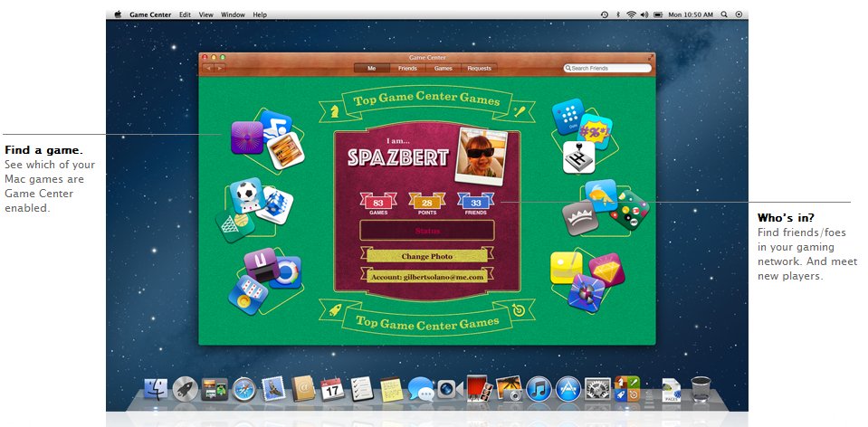Enter full screen using the window's corner arrows
The image size is (868, 427).
click(651, 58)
